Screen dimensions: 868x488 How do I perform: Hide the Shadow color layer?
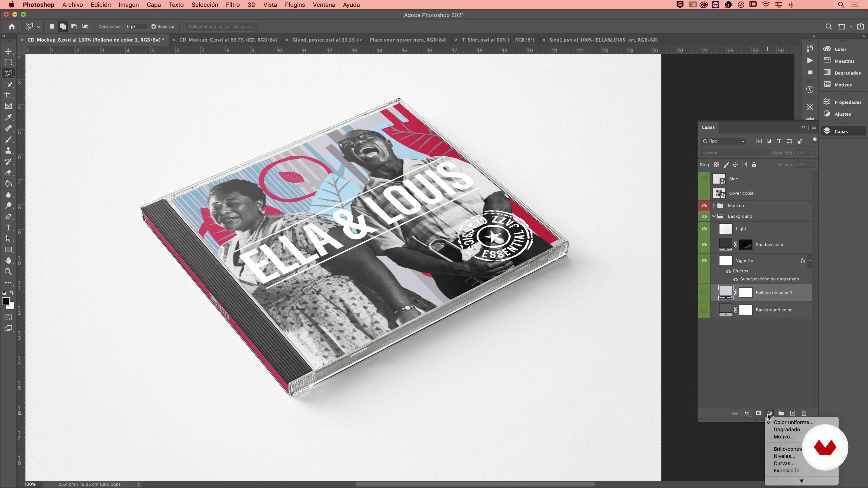point(704,245)
